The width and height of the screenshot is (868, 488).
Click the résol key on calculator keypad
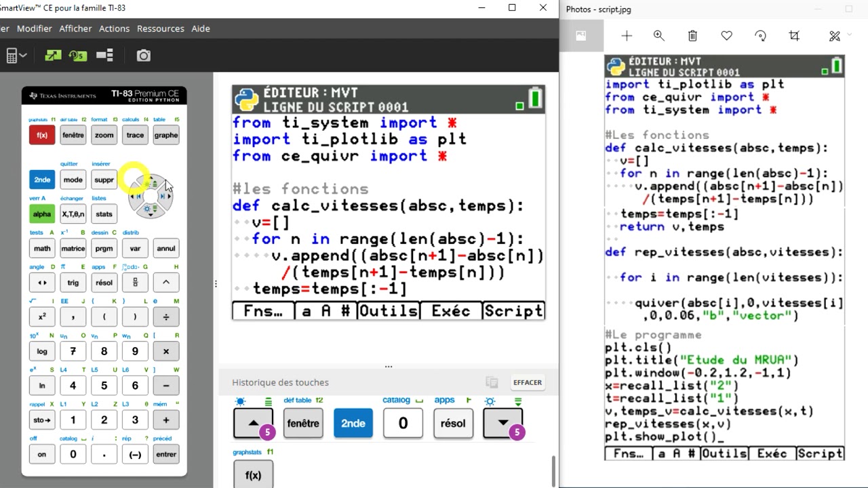pos(104,283)
